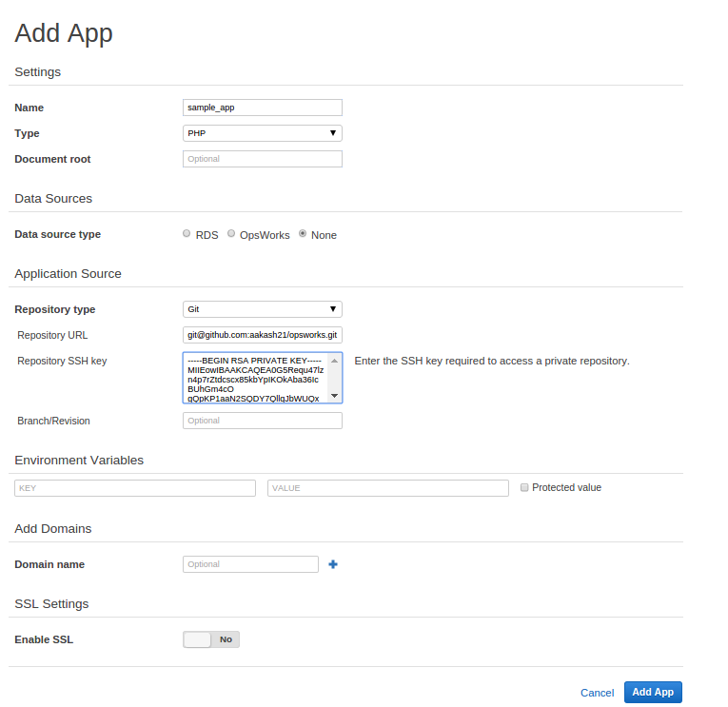Select the OpsWorks data source option

click(x=231, y=234)
